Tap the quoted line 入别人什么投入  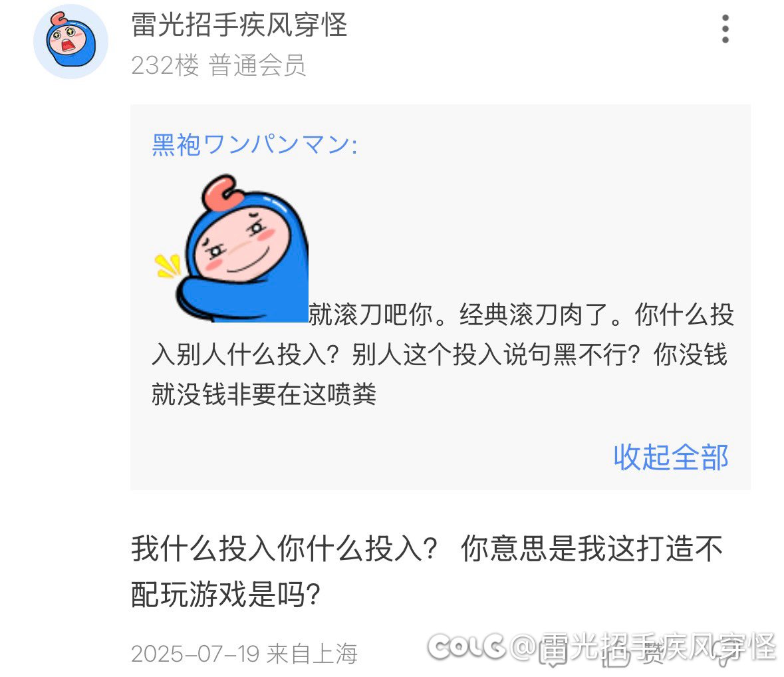click(x=440, y=354)
